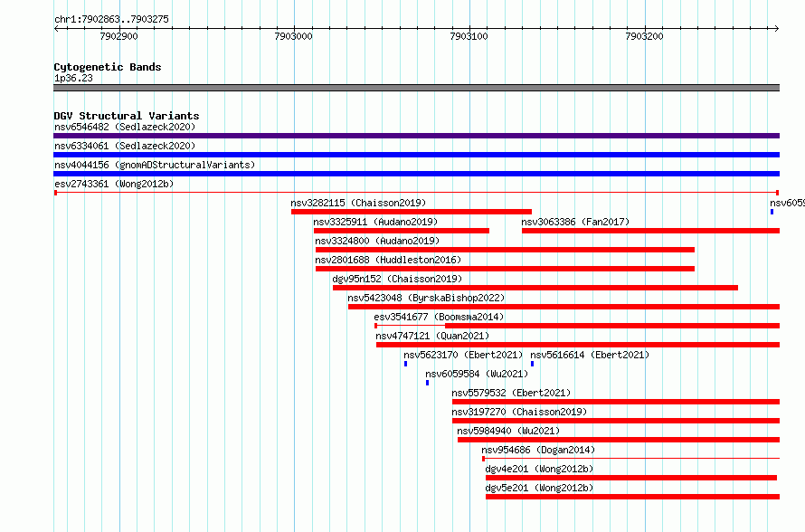Viewport: 805px width, 532px height.
Task: Select the nsv5423048 (ByrskaBishop2022) label
Action: (x=426, y=298)
